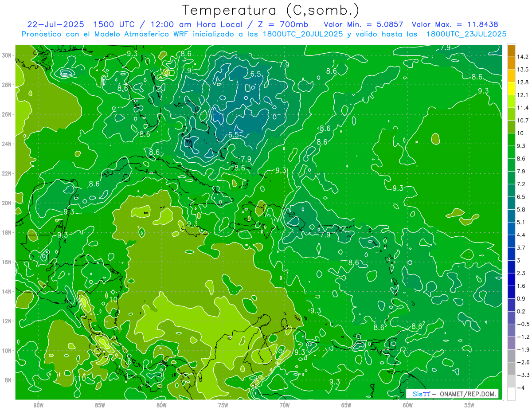
Task: Click the 24N latitude axis label
Action: tap(7, 144)
